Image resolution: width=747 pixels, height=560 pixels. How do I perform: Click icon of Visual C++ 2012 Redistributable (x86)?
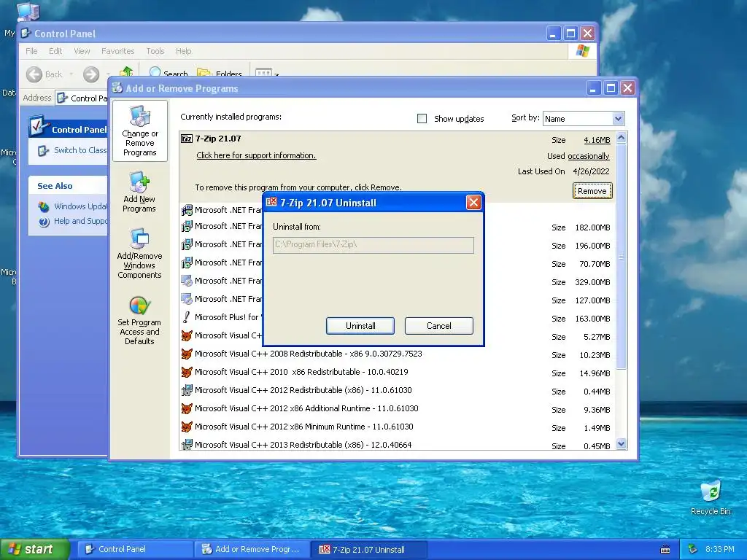(x=187, y=391)
